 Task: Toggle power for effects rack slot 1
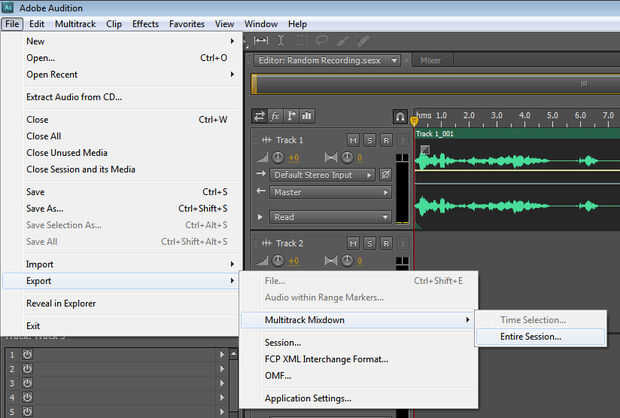(25, 354)
